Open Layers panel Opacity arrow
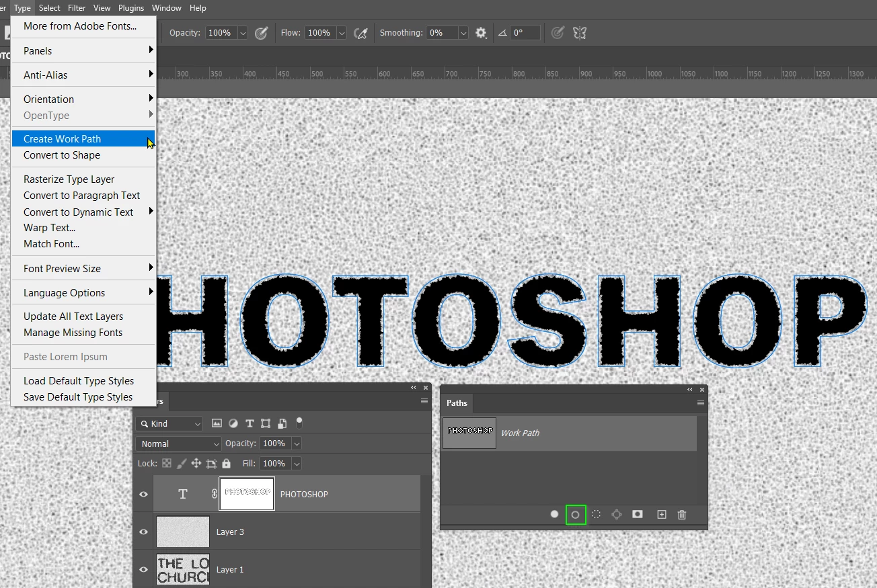This screenshot has height=588, width=877. click(x=297, y=444)
